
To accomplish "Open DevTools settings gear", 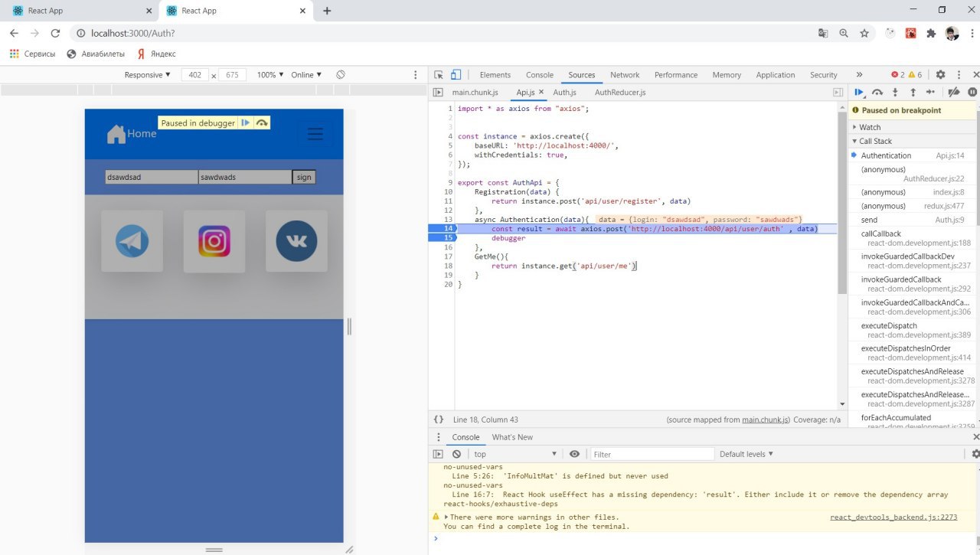I will (940, 75).
